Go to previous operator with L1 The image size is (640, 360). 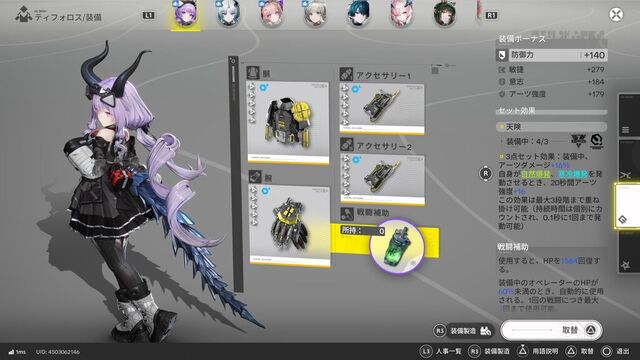(149, 16)
